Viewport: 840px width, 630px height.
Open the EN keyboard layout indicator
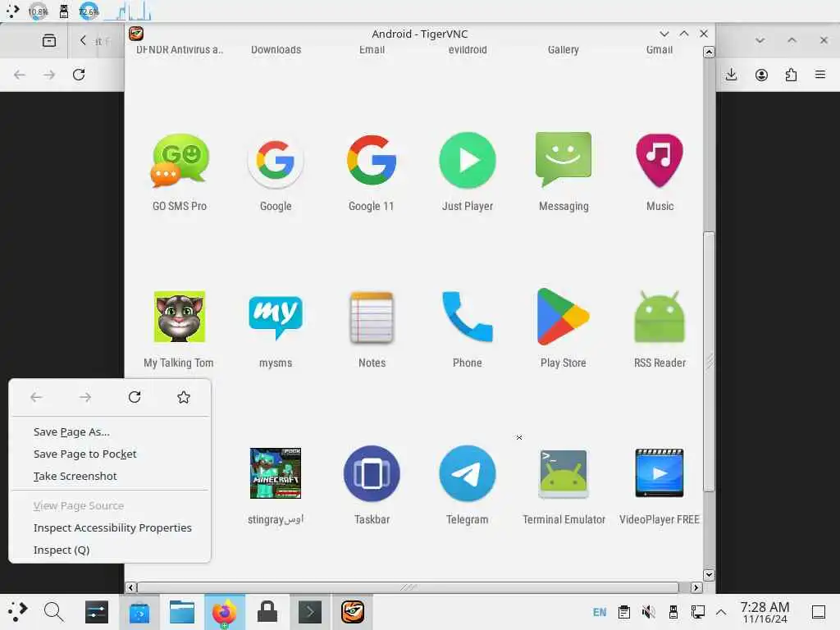[600, 612]
